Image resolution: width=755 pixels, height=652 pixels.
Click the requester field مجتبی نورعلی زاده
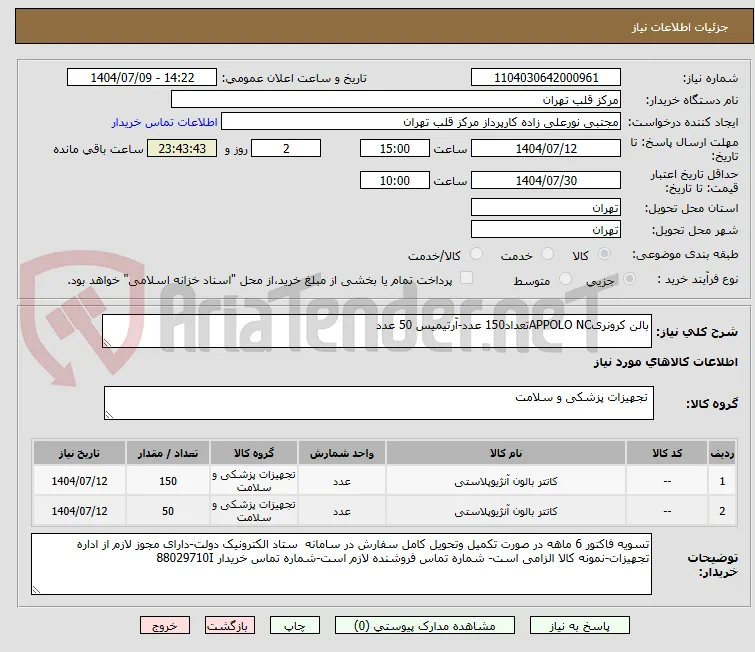(x=421, y=122)
